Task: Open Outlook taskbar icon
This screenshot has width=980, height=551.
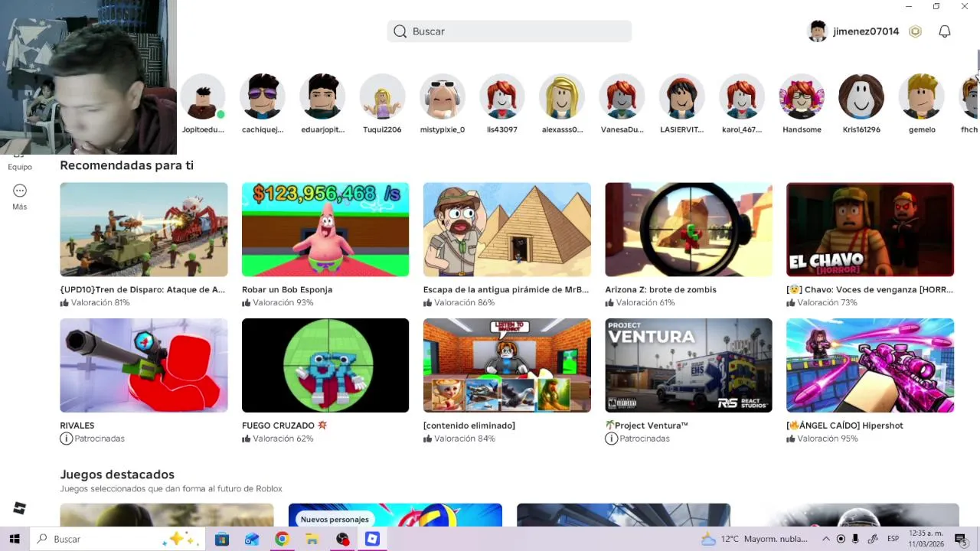Action: (x=252, y=539)
